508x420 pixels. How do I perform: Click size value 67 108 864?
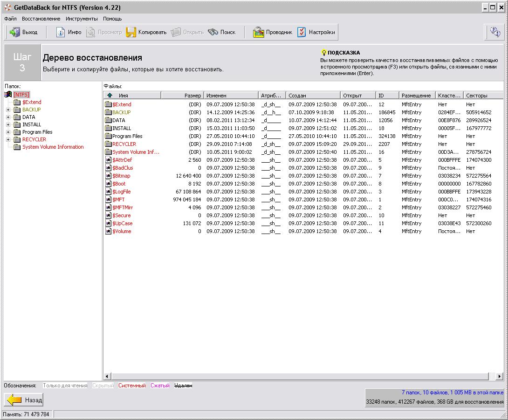tap(188, 192)
